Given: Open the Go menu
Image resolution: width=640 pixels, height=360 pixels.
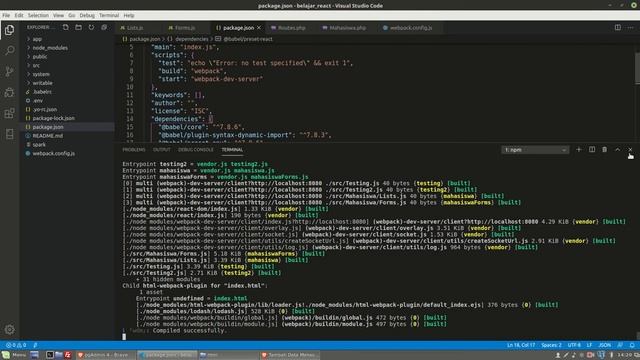Looking at the screenshot, I should point(72,15).
